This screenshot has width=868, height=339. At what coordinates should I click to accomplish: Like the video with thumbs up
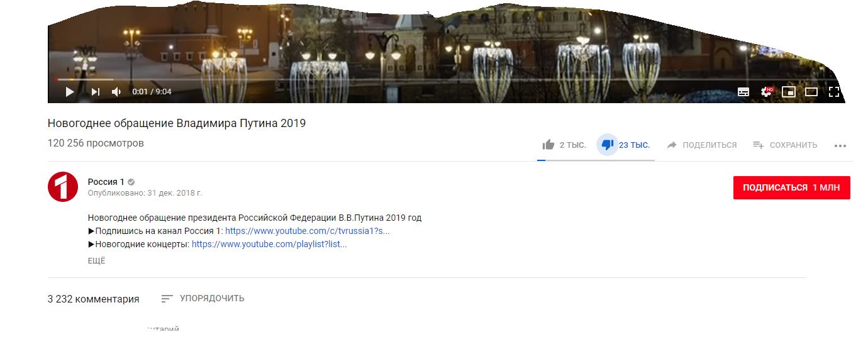[548, 145]
